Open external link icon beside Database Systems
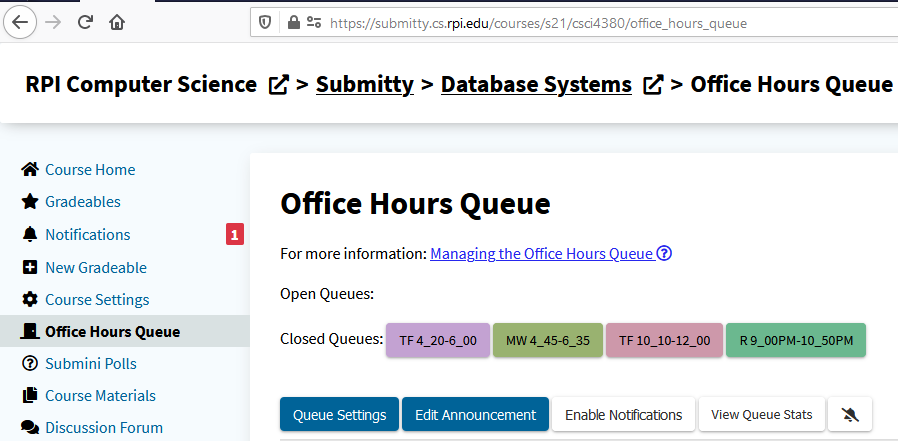The image size is (898, 441). [653, 85]
